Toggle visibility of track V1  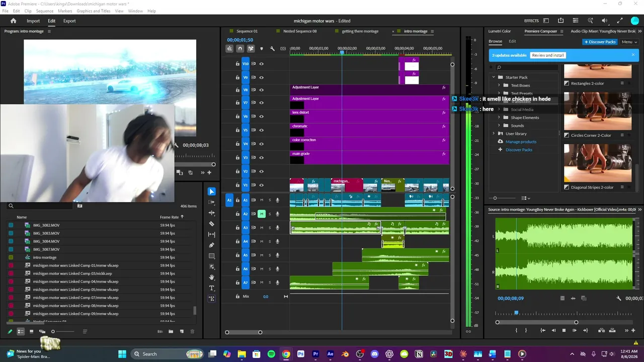click(261, 185)
